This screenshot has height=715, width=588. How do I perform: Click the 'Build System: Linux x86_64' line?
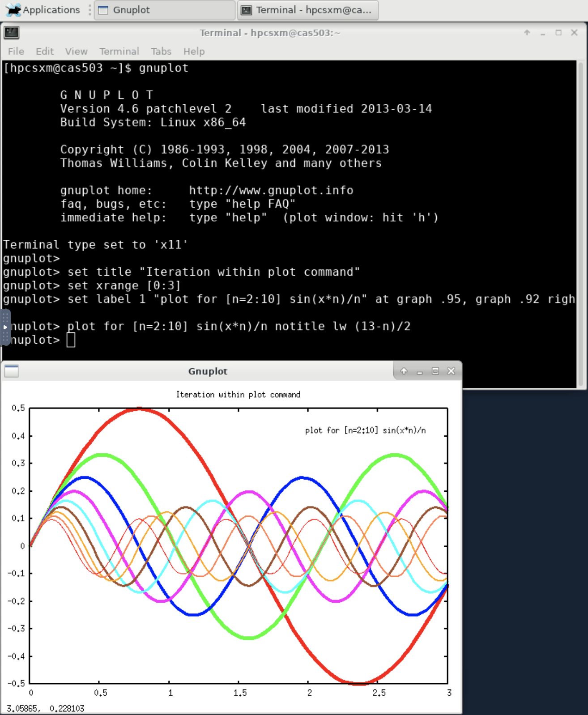[153, 123]
